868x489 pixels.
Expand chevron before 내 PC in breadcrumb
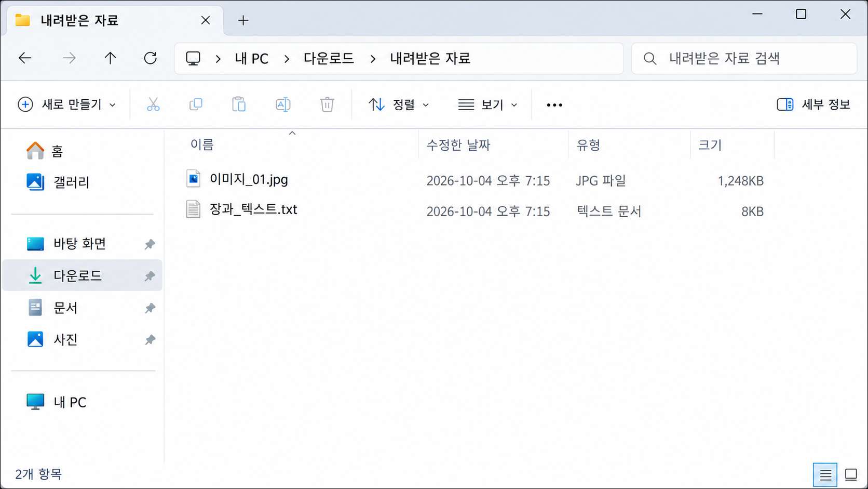[218, 59]
